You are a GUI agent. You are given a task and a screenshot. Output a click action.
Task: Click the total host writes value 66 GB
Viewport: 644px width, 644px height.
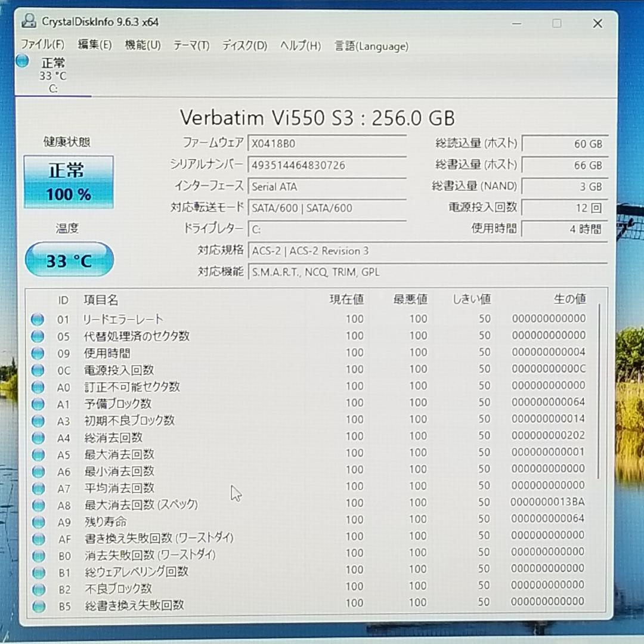[x=565, y=165]
